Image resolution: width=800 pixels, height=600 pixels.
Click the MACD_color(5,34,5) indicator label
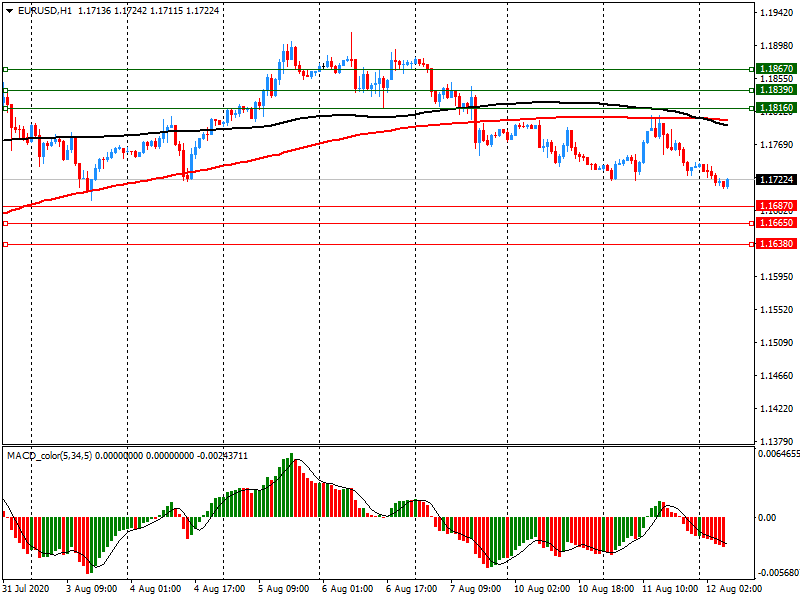(49, 456)
